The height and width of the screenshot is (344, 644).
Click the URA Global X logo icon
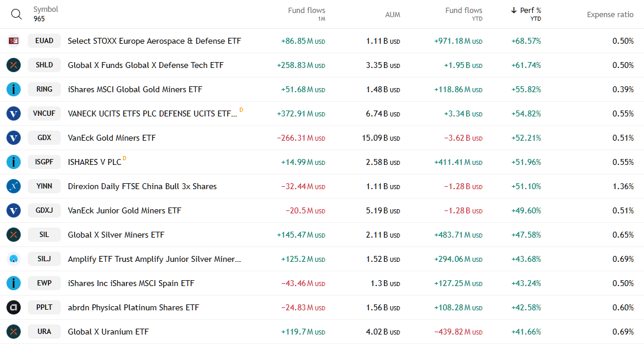[14, 332]
